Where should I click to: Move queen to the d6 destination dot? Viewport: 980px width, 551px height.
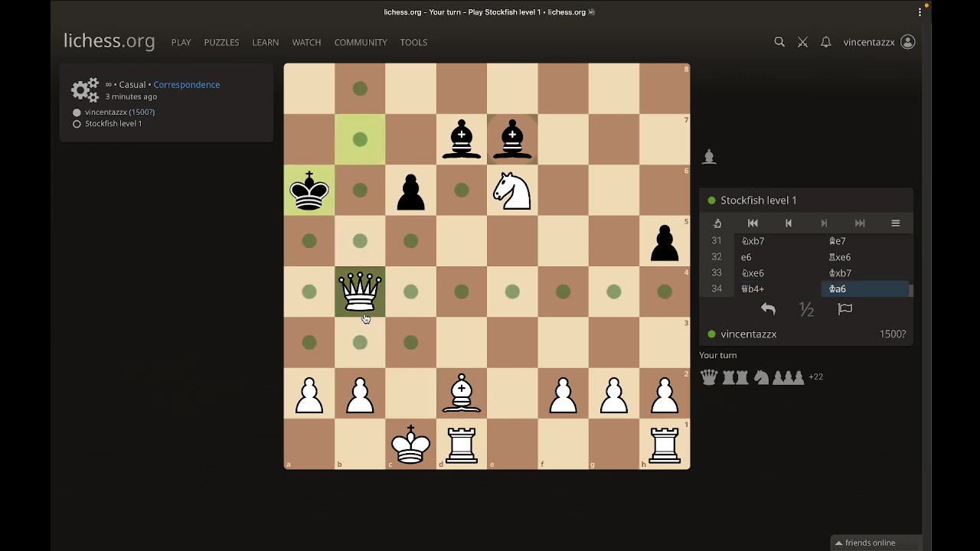tap(462, 190)
